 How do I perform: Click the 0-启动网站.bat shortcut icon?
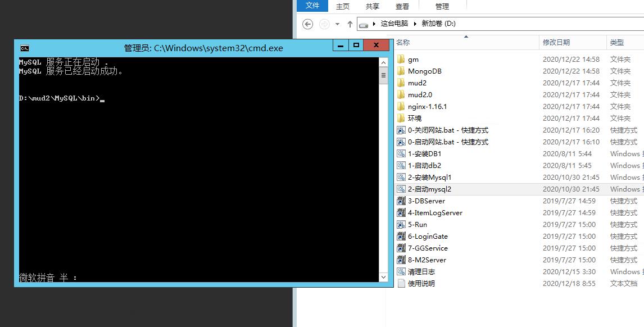coord(401,142)
